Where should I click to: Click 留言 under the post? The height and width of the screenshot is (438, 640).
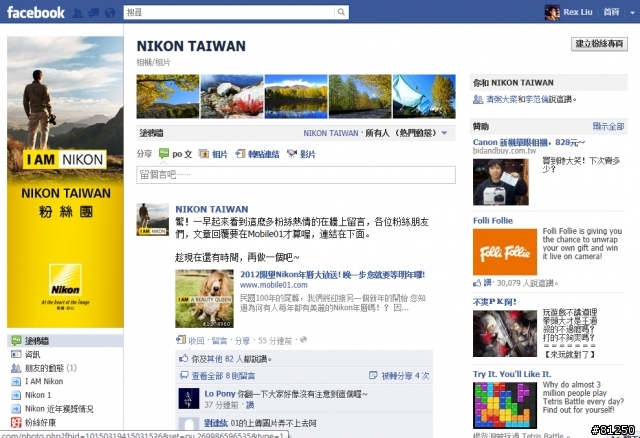pyautogui.click(x=220, y=340)
